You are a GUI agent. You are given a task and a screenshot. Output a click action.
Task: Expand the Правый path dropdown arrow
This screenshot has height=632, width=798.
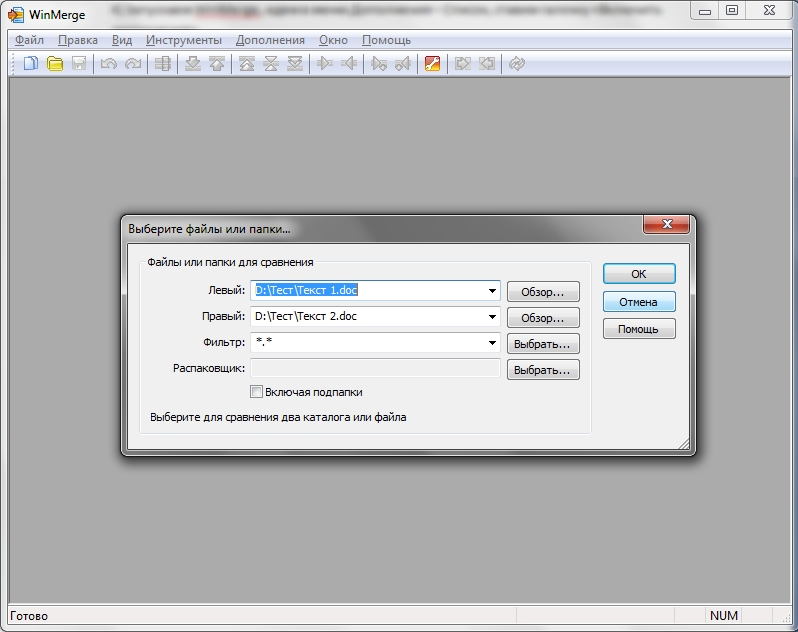(492, 317)
